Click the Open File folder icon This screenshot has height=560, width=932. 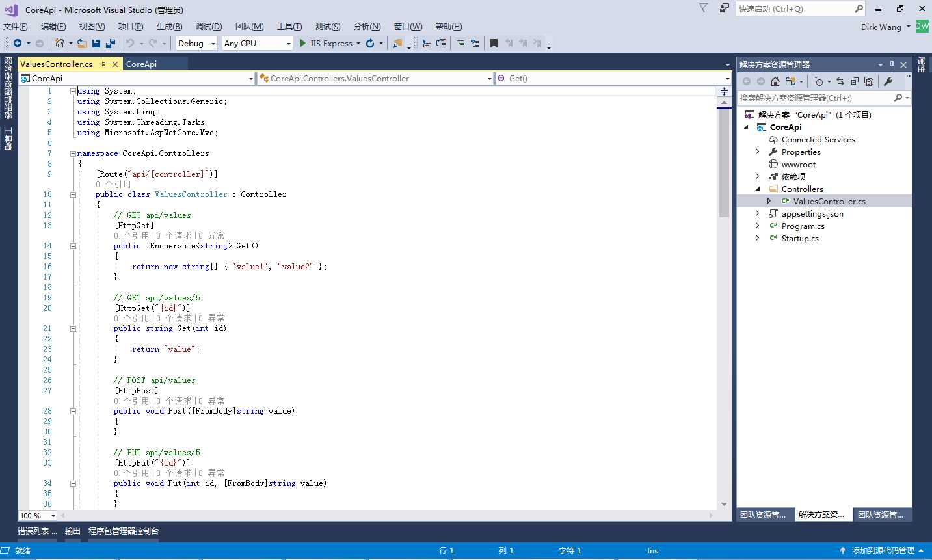81,43
